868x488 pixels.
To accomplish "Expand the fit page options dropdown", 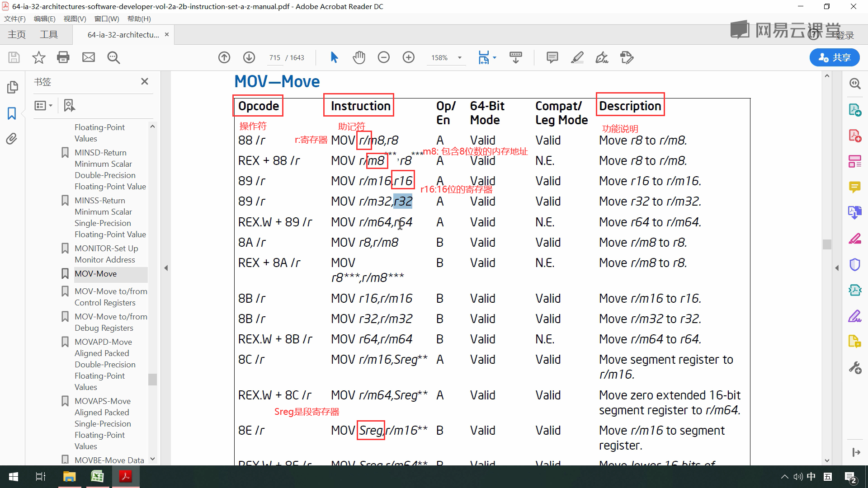I will (495, 57).
